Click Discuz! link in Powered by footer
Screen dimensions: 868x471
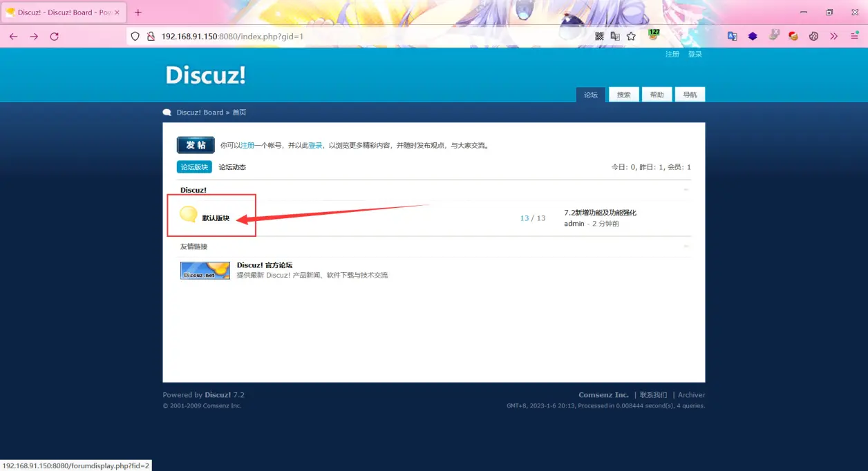pyautogui.click(x=218, y=395)
